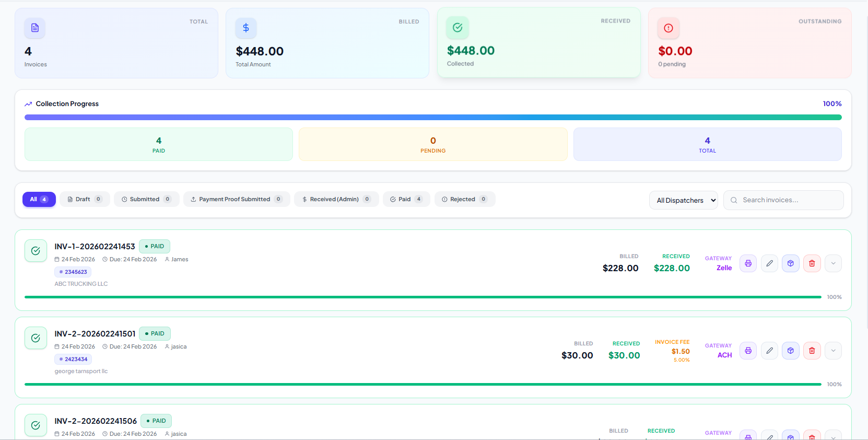Click dispatcher name James

click(x=180, y=259)
